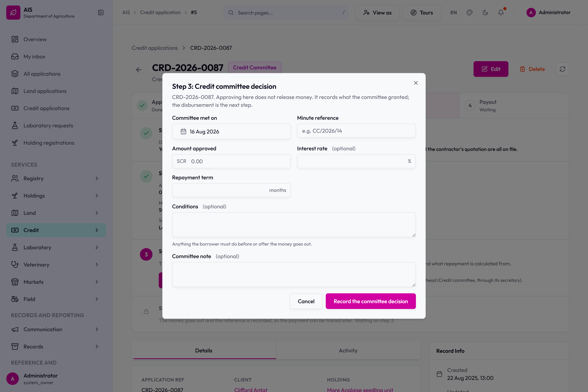Toggle dark mode moon icon
This screenshot has width=588, height=392.
(x=485, y=13)
